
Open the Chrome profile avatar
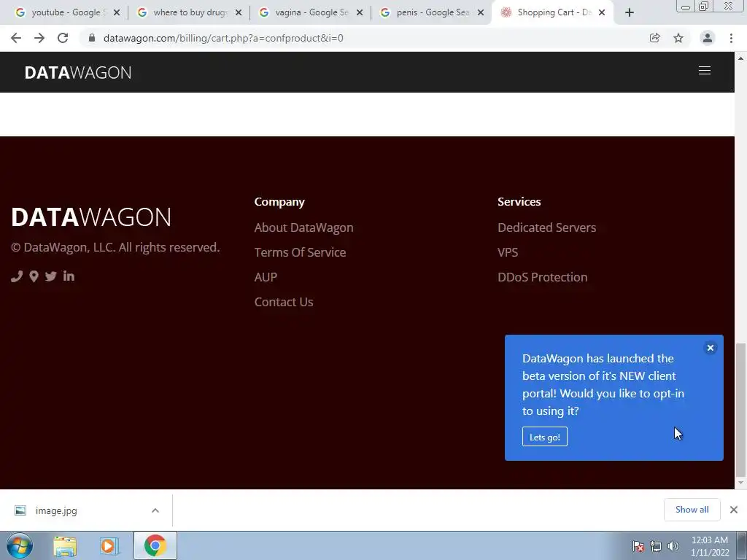coord(708,38)
